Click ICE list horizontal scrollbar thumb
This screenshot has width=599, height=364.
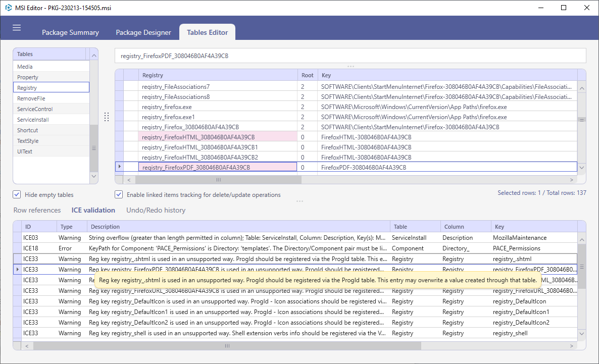coord(227,346)
